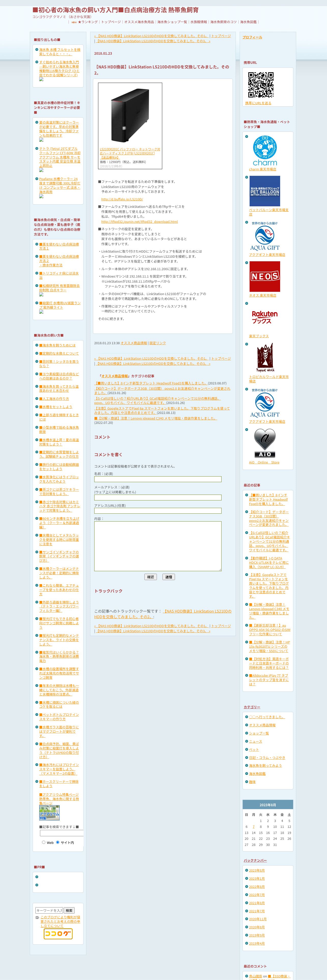The width and height of the screenshot is (327, 980).
Task: Click the LinkStation LS210D product photo
Action: click(130, 115)
